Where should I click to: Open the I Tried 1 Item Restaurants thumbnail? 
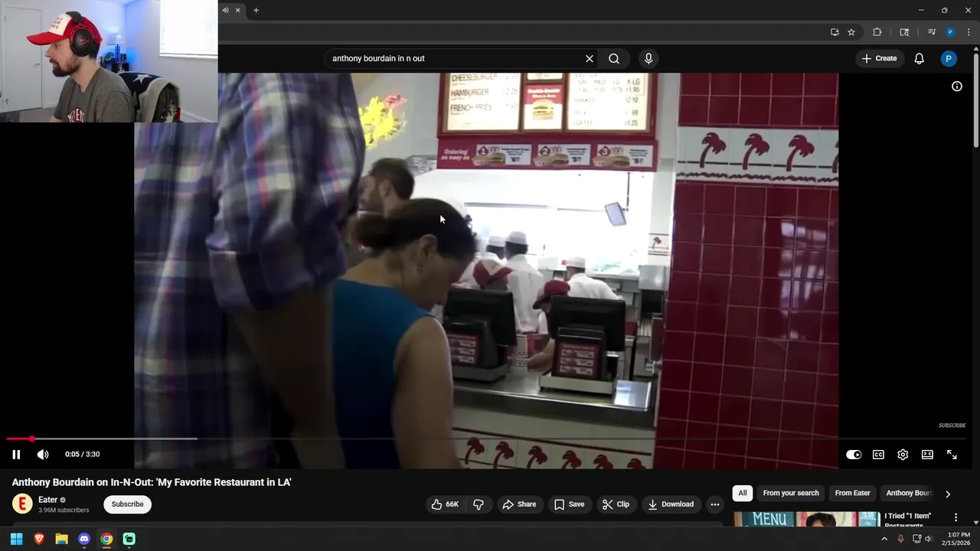pos(807,520)
